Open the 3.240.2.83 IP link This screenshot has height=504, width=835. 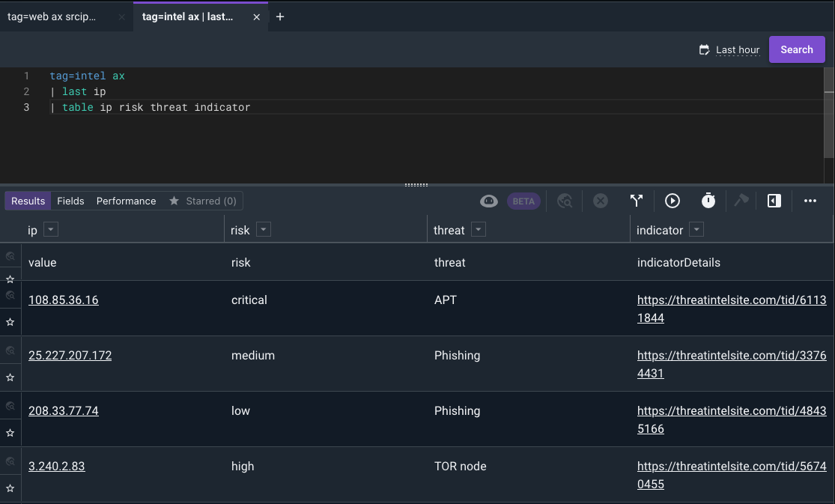point(56,466)
